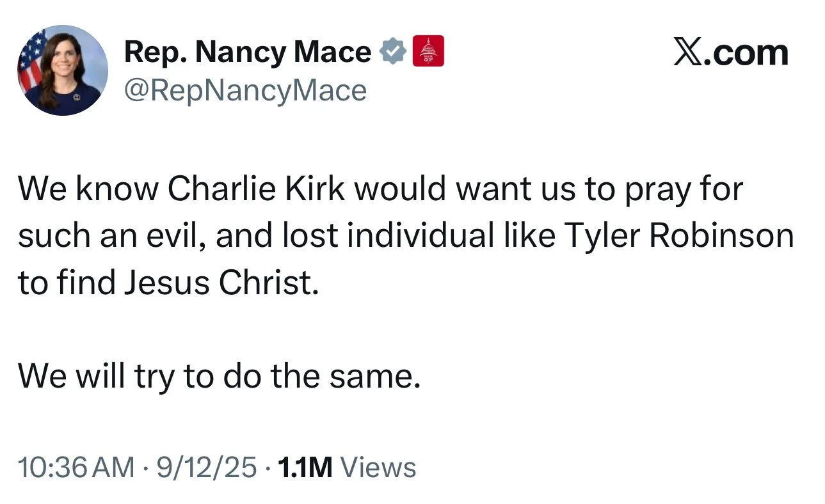
Task: Click the red House GOP affiliation badge
Action: 428,52
